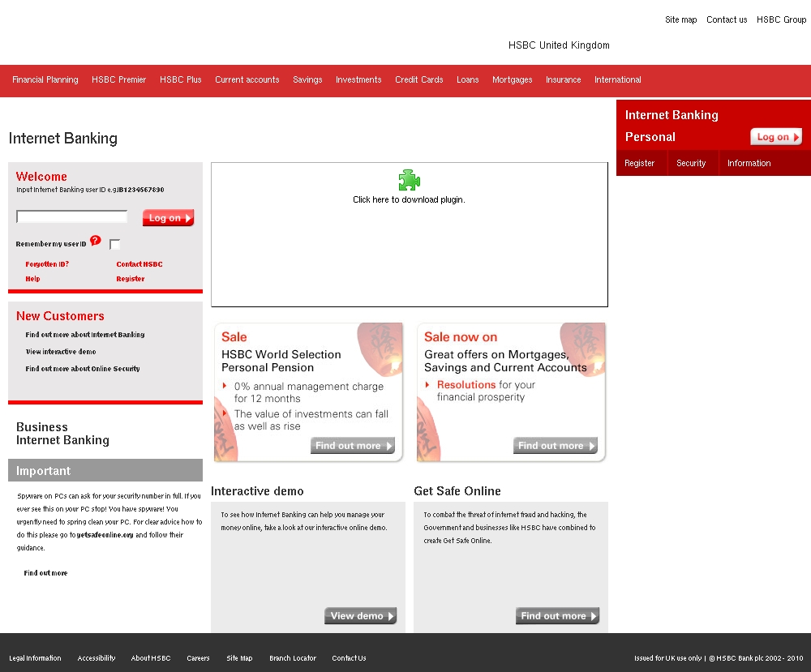Open Accessibility in footer
The height and width of the screenshot is (672, 811).
(x=97, y=658)
